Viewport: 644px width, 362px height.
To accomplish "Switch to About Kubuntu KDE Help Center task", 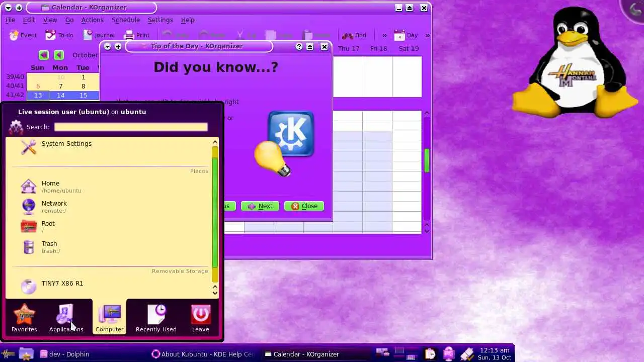I will (x=204, y=354).
